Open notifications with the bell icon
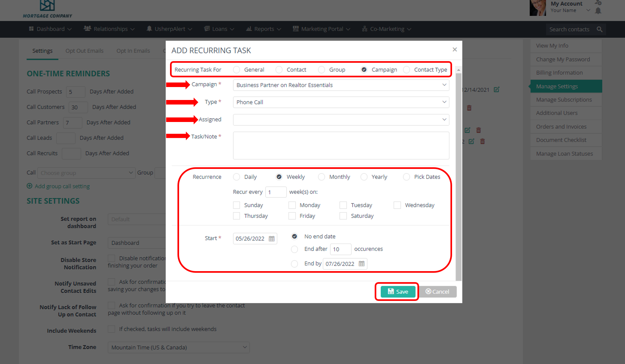 pyautogui.click(x=598, y=11)
